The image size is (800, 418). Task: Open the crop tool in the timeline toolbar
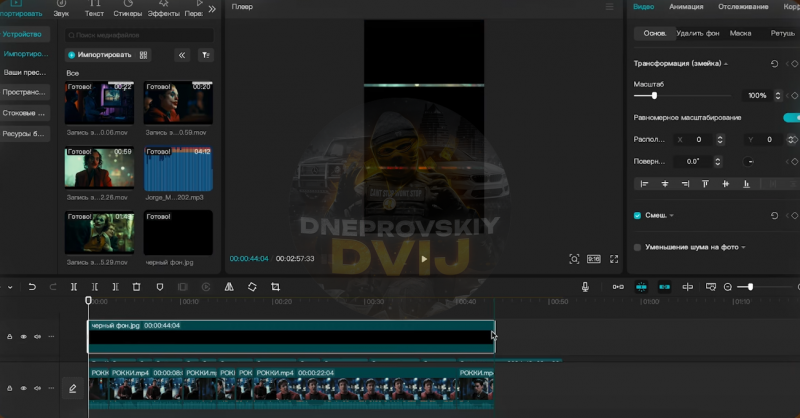[x=276, y=287]
